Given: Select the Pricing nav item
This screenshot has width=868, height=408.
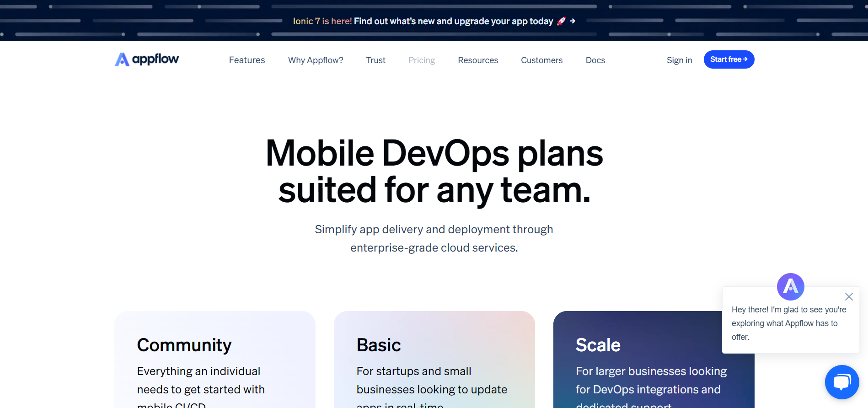Looking at the screenshot, I should pyautogui.click(x=422, y=60).
